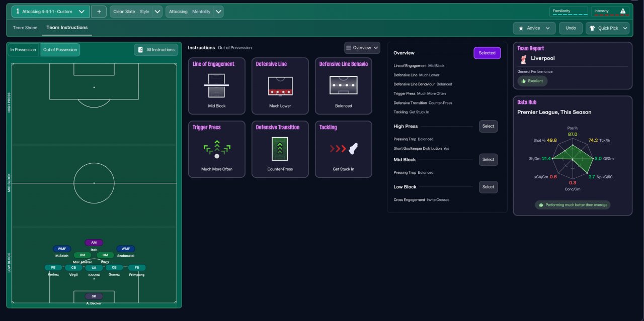Open the Quick Pick dropdown

coord(608,28)
